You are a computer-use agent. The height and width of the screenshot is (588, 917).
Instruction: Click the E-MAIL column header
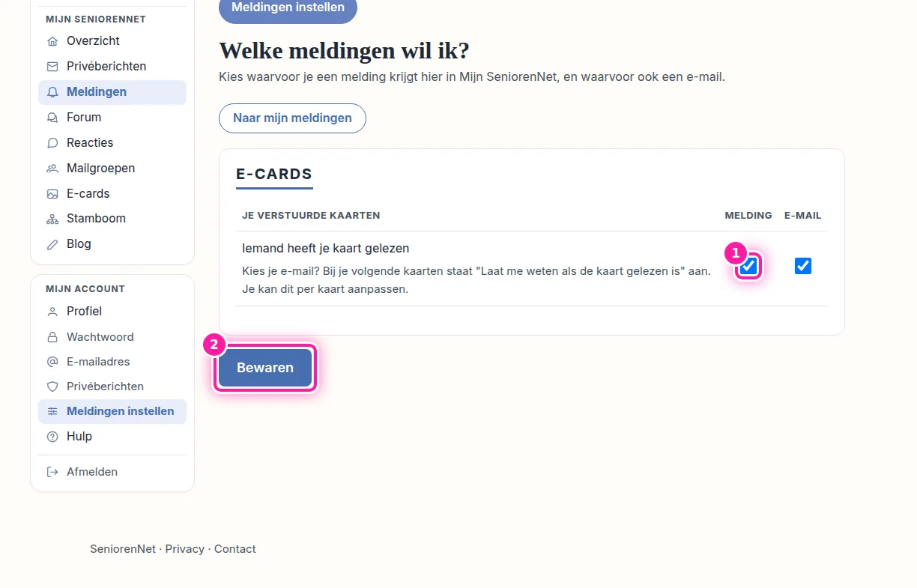pyautogui.click(x=803, y=216)
